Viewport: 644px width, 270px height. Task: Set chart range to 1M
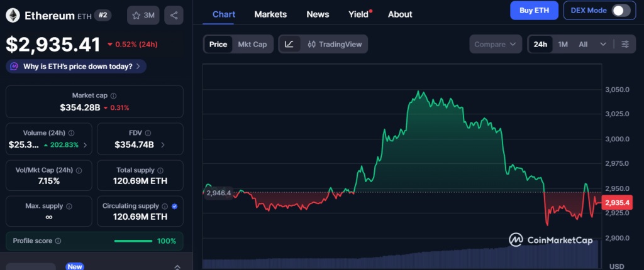(563, 45)
